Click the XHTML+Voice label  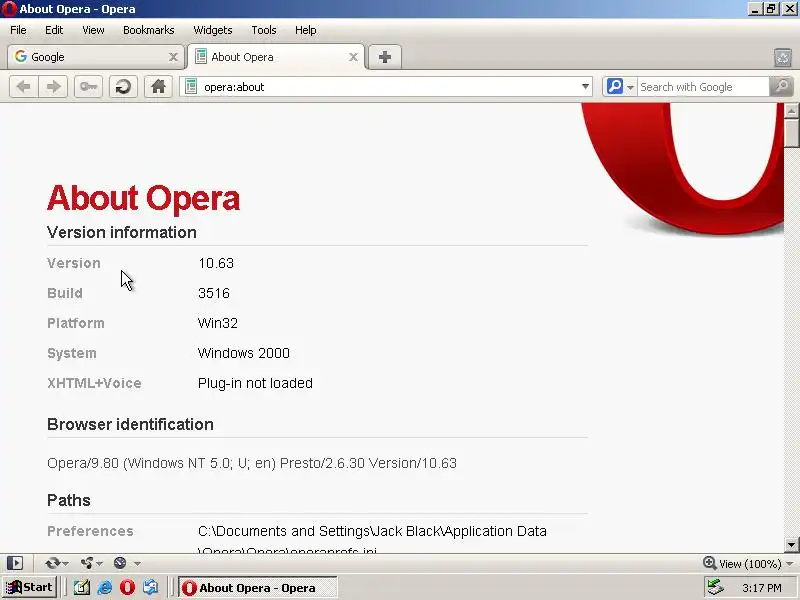click(94, 383)
